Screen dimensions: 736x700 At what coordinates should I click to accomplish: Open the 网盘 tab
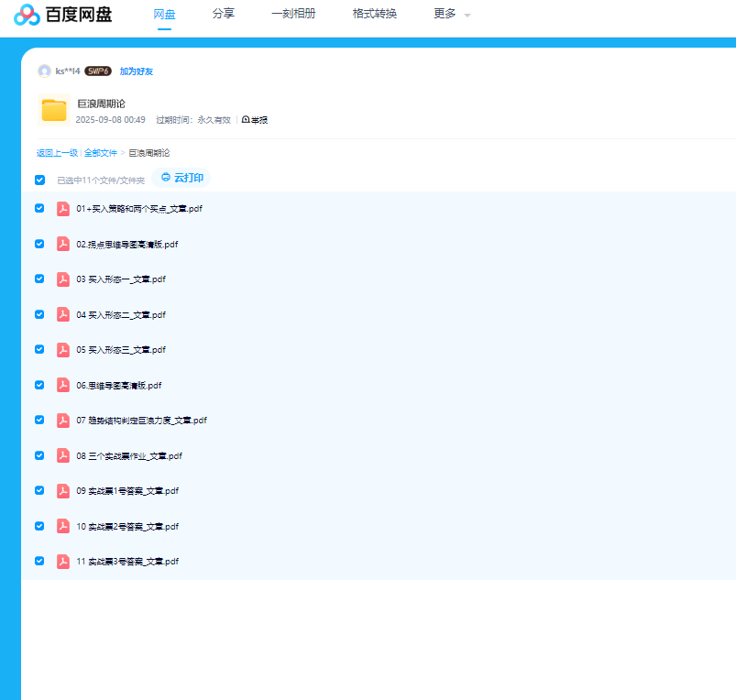[164, 14]
